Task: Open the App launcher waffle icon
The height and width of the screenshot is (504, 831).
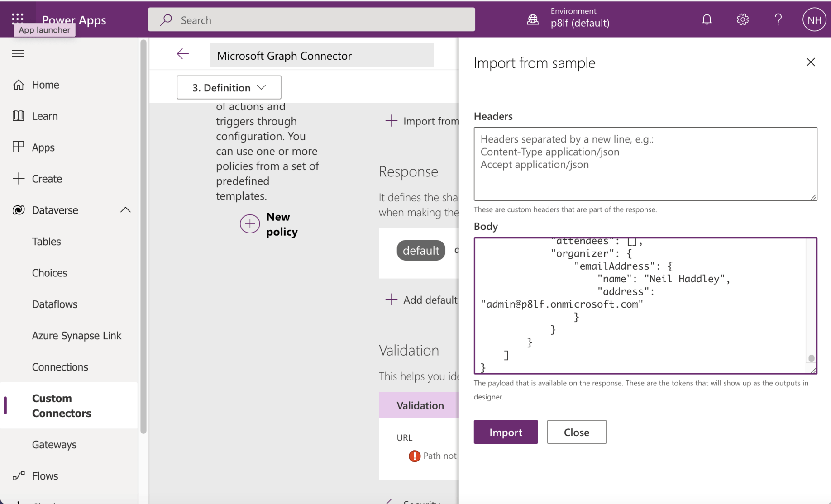Action: pos(18,18)
